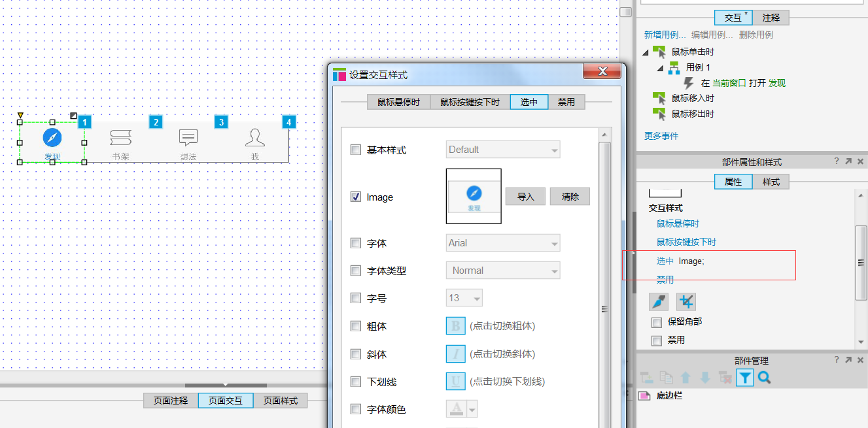Click the 清除 button
This screenshot has height=428, width=868.
pos(570,196)
